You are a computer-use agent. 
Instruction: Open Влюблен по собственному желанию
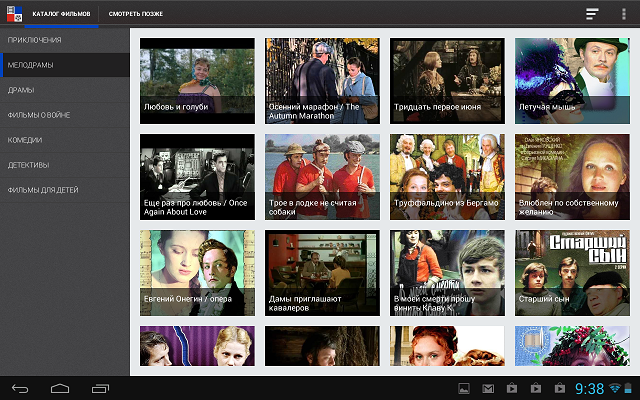point(572,177)
